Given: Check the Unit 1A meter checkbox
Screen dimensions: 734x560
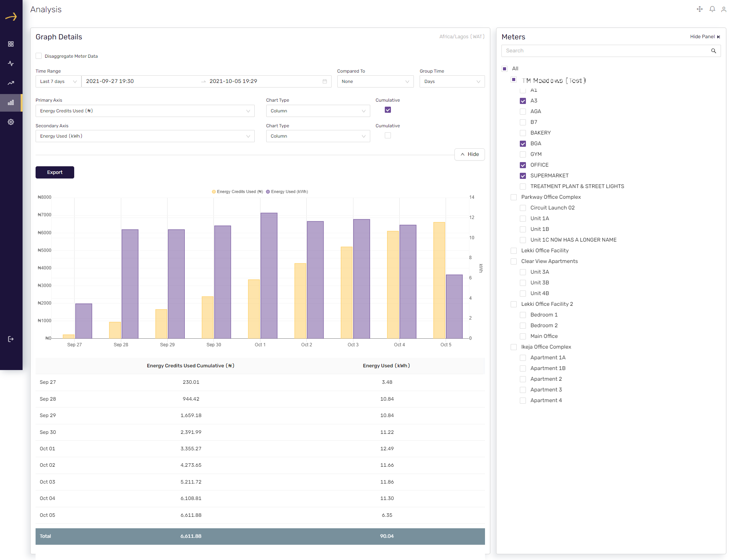Looking at the screenshot, I should [x=523, y=219].
